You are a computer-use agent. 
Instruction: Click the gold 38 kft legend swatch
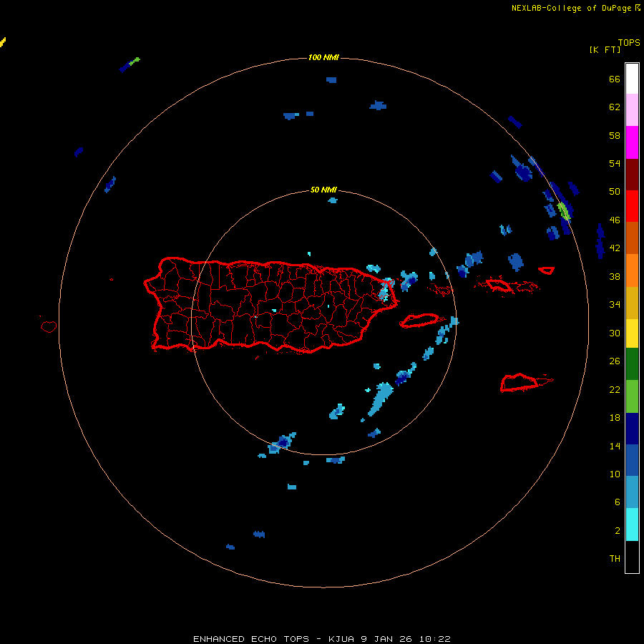pos(632,303)
